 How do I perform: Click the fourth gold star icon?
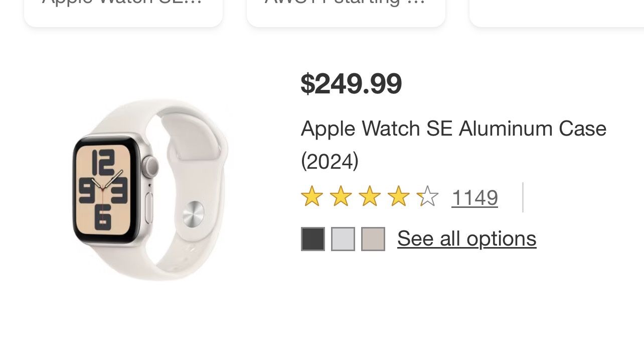(x=399, y=196)
